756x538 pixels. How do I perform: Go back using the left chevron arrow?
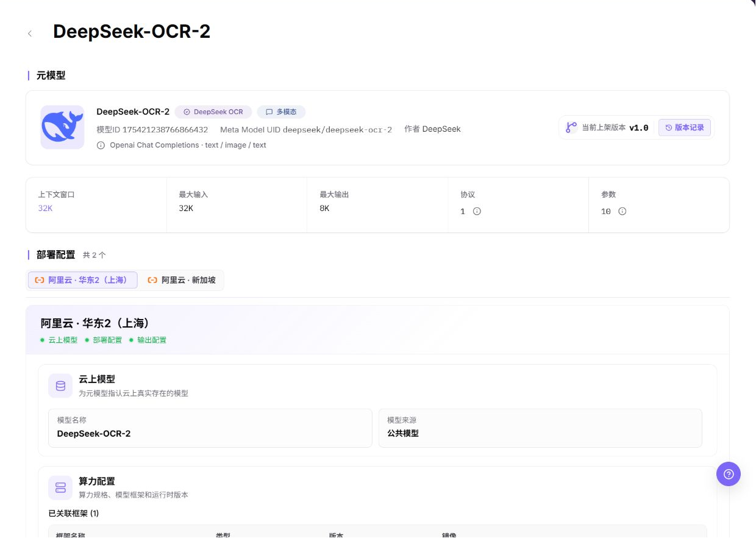[x=30, y=34]
